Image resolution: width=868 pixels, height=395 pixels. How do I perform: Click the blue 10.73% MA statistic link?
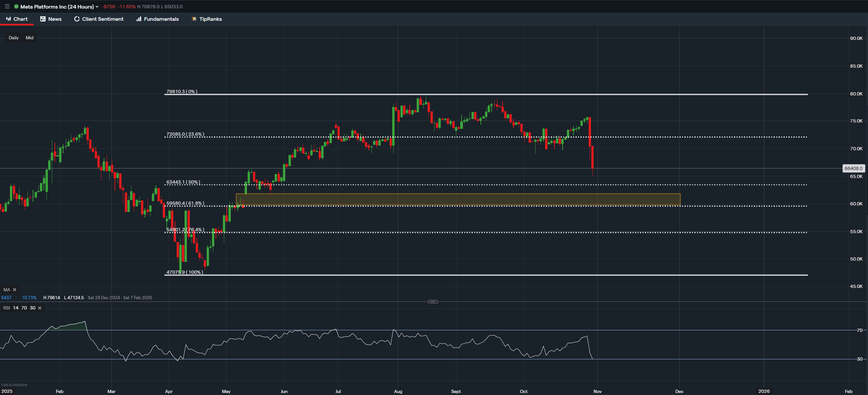click(29, 298)
